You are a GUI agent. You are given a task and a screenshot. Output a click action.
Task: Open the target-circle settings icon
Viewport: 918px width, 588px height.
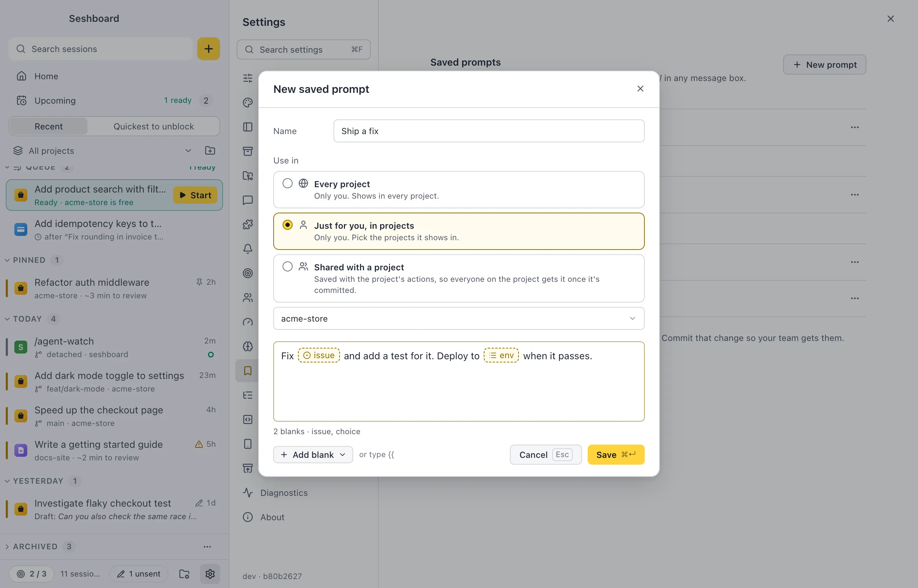click(248, 273)
